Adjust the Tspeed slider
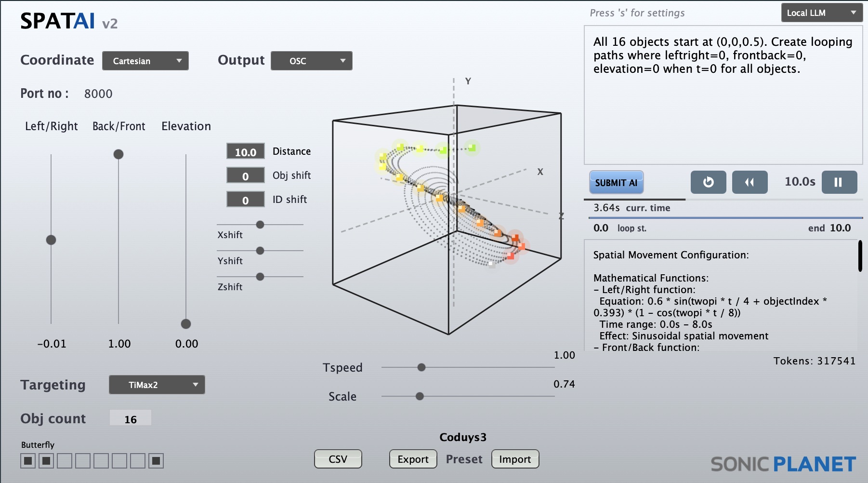The height and width of the screenshot is (483, 868). [421, 367]
